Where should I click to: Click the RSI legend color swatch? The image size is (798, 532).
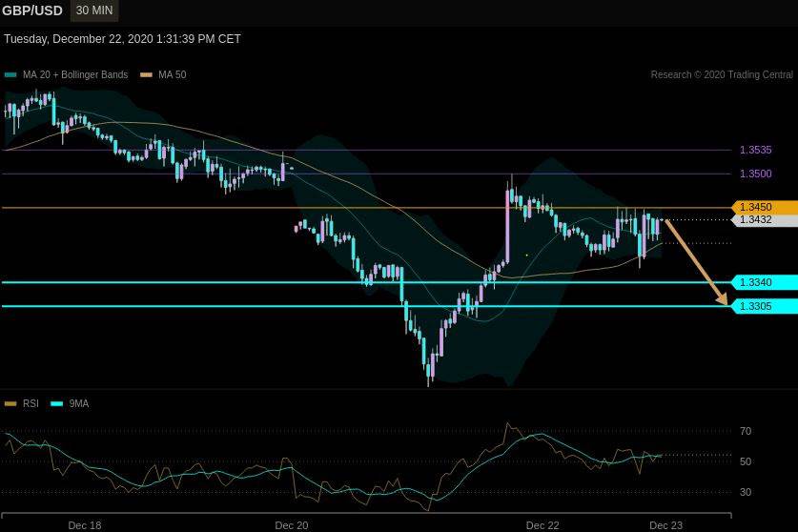[10, 403]
